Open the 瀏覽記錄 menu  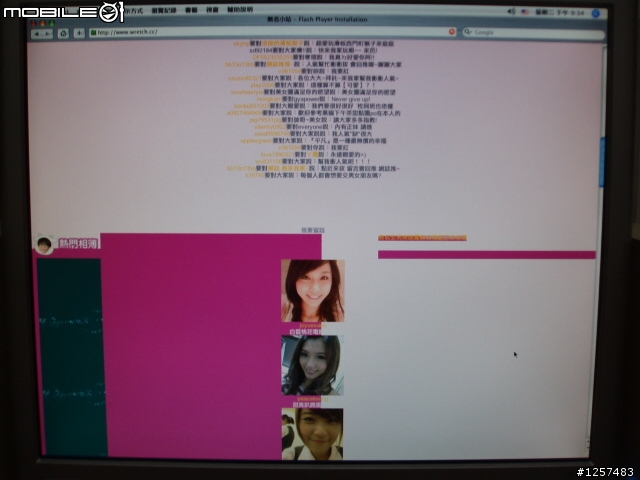[164, 10]
